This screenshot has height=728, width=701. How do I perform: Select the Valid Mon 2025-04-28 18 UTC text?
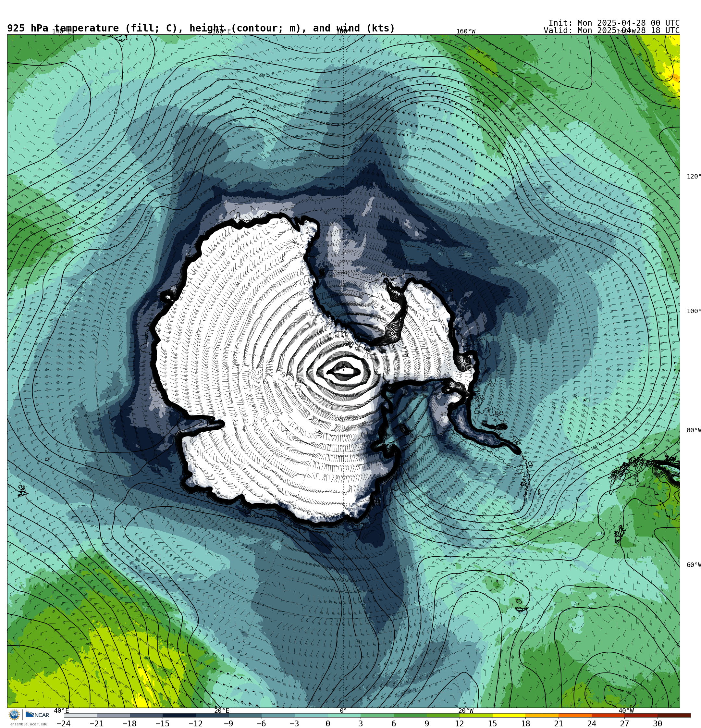coord(611,31)
